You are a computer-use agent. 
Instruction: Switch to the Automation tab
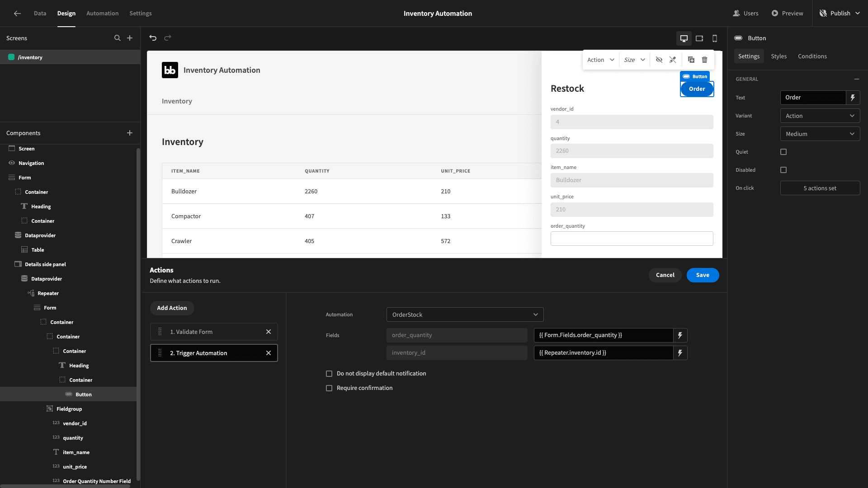pos(102,14)
